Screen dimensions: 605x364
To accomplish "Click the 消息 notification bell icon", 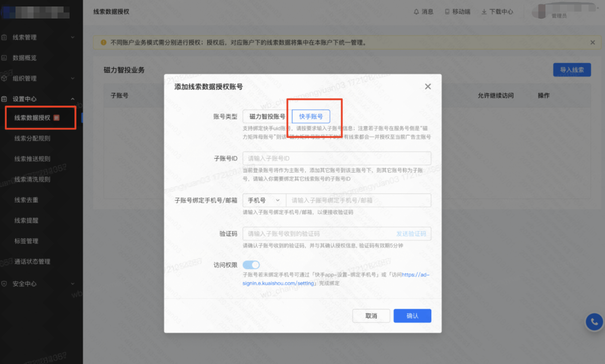I will tap(416, 11).
